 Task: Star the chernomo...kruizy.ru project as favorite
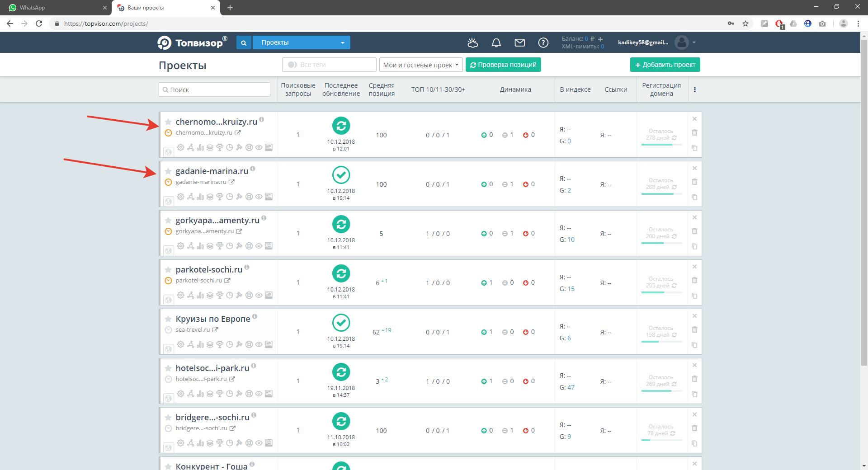[x=168, y=122]
